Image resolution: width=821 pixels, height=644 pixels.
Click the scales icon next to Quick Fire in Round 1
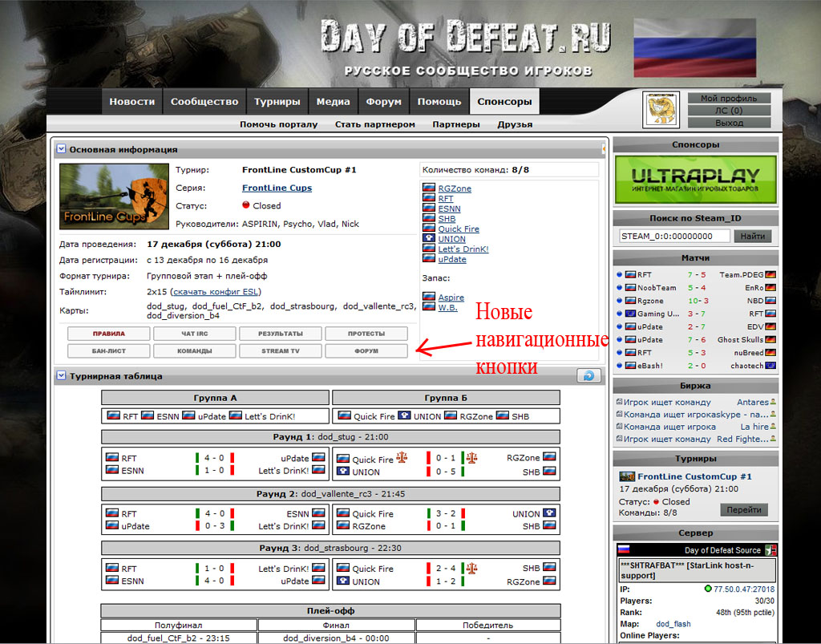click(402, 457)
